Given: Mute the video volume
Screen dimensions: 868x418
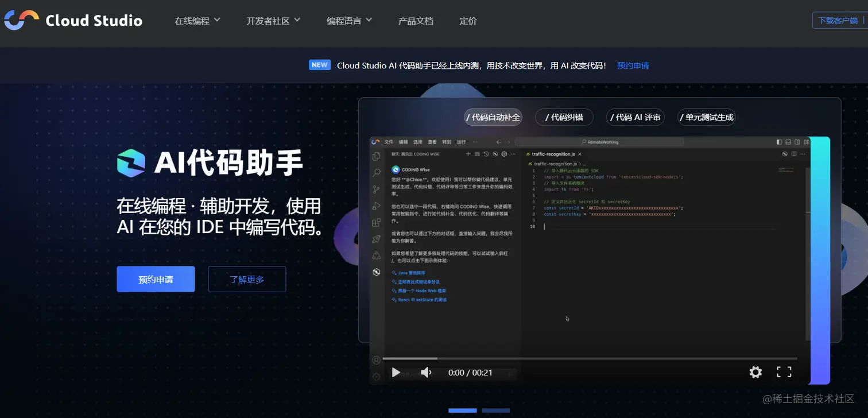Looking at the screenshot, I should tap(426, 373).
